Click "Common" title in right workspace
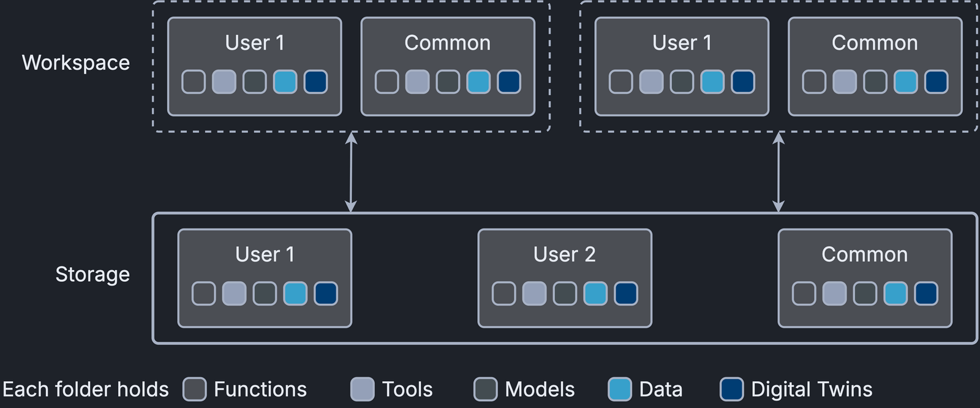The height and width of the screenshot is (408, 980). pyautogui.click(x=875, y=43)
